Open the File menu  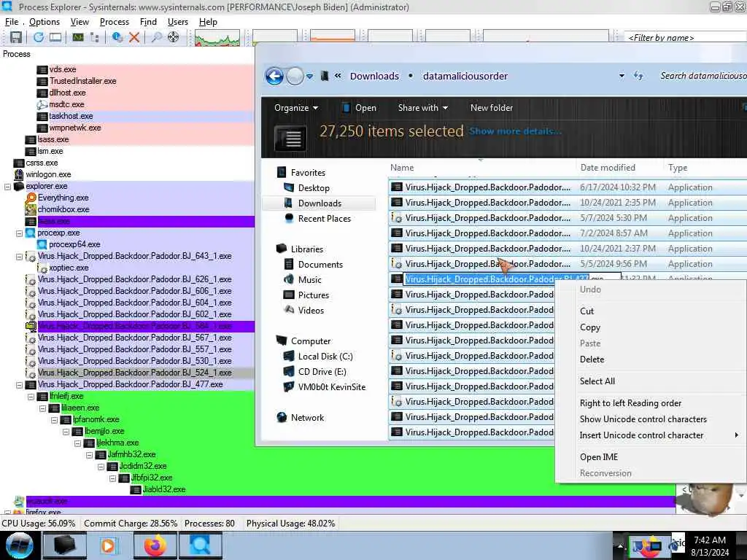click(x=12, y=22)
